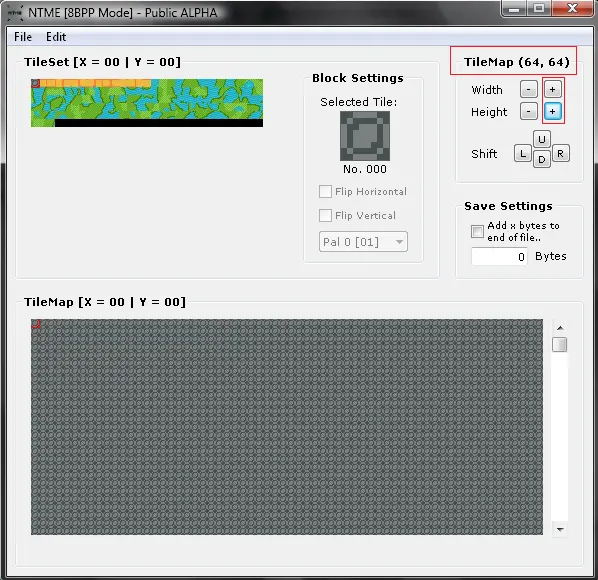Viewport: 598px width, 580px height.
Task: Decrease the TileMap width with minus
Action: tap(529, 90)
